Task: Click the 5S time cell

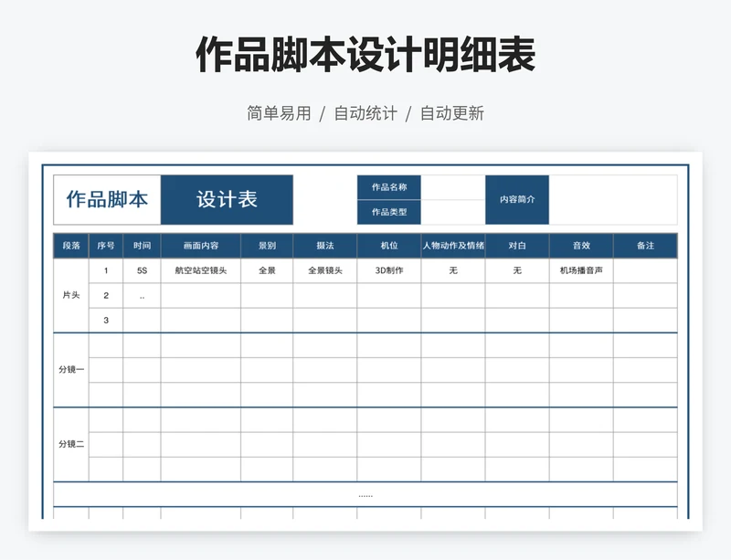Action: coord(143,270)
